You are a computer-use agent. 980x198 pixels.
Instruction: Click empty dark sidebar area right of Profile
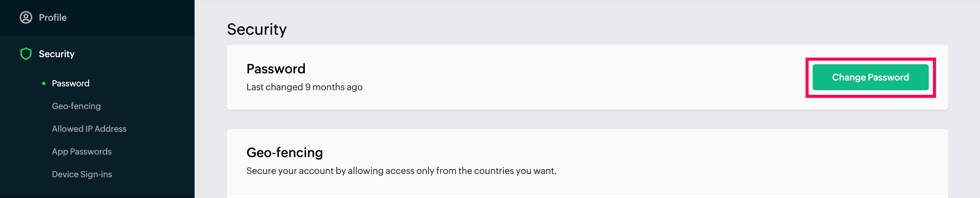click(x=145, y=18)
